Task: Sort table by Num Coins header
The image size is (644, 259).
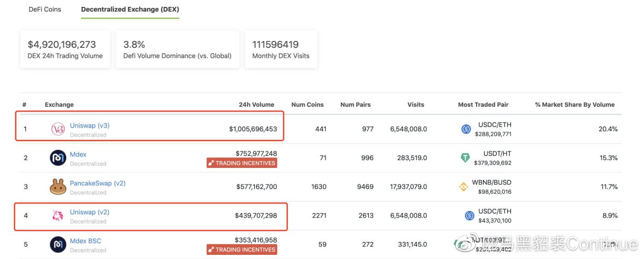Action: (307, 104)
